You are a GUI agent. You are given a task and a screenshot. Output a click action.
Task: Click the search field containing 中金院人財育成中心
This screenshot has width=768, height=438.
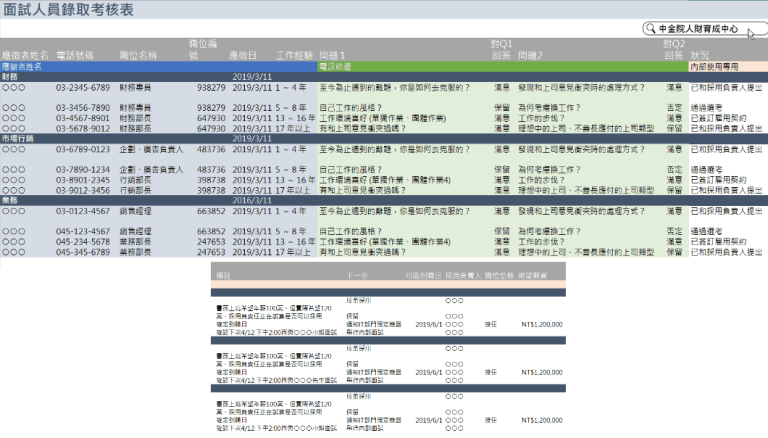coord(705,30)
